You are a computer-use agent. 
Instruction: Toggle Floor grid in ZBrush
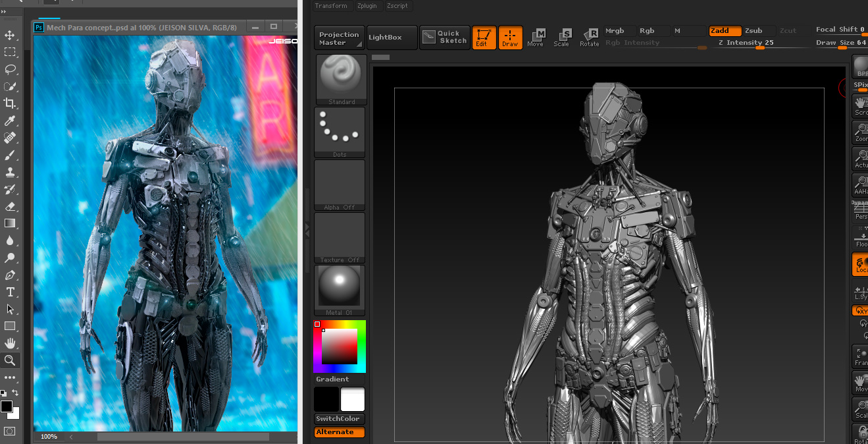[x=861, y=238]
